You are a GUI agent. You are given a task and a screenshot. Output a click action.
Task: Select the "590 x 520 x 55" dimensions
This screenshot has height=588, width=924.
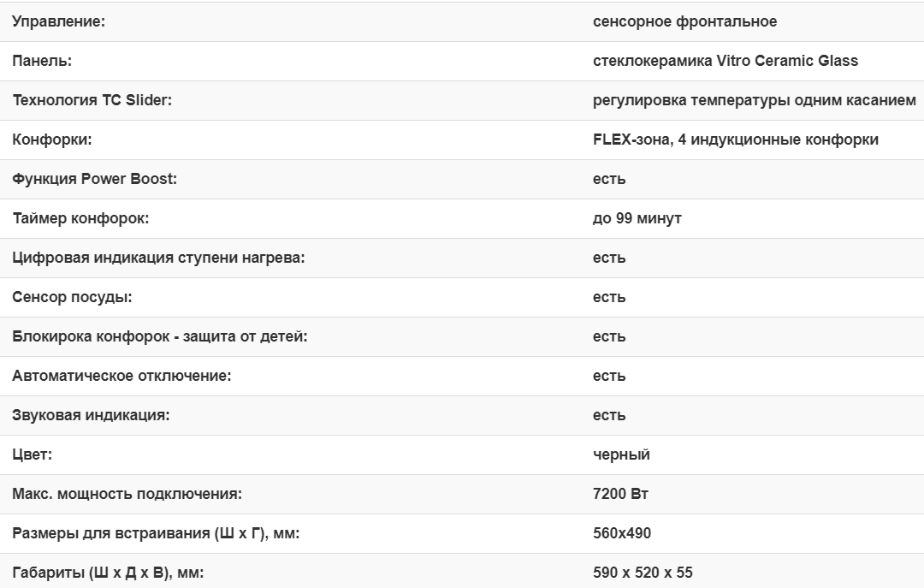643,573
